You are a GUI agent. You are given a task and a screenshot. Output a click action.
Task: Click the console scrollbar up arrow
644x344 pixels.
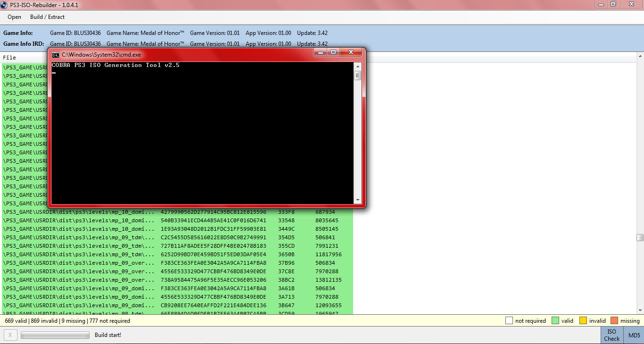click(357, 66)
